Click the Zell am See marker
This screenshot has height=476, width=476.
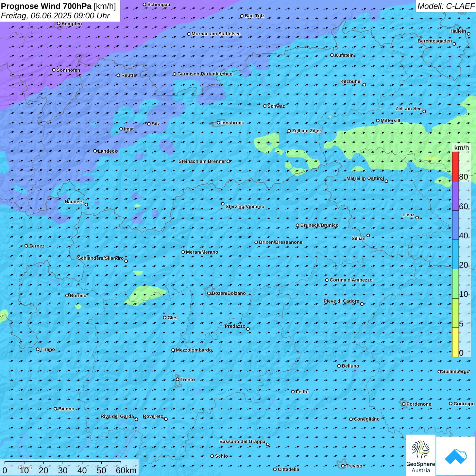424,111
